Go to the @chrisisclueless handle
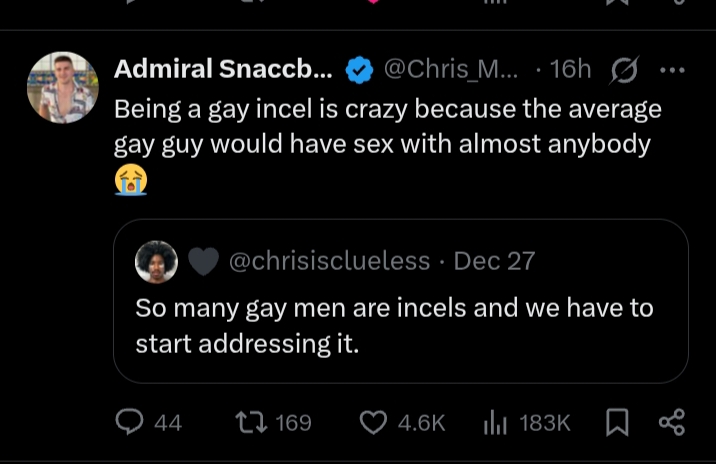The image size is (716, 464). 329,262
